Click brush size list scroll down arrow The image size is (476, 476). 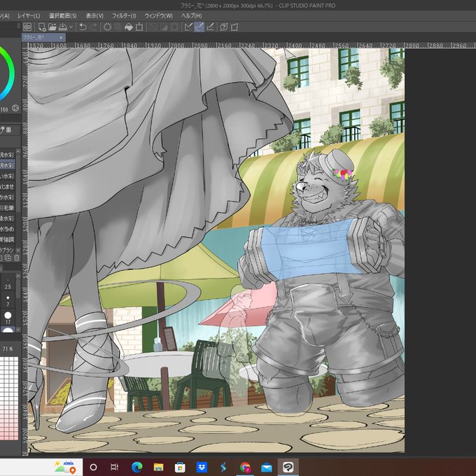18,330
